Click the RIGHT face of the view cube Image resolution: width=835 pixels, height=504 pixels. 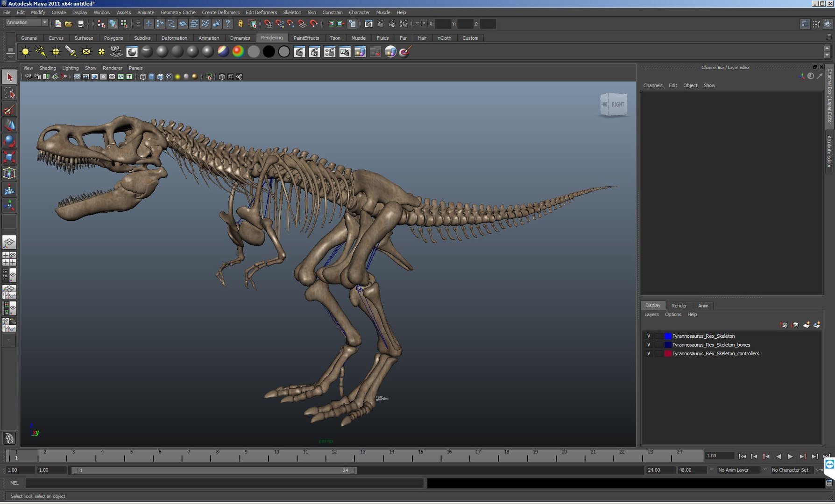pos(617,105)
